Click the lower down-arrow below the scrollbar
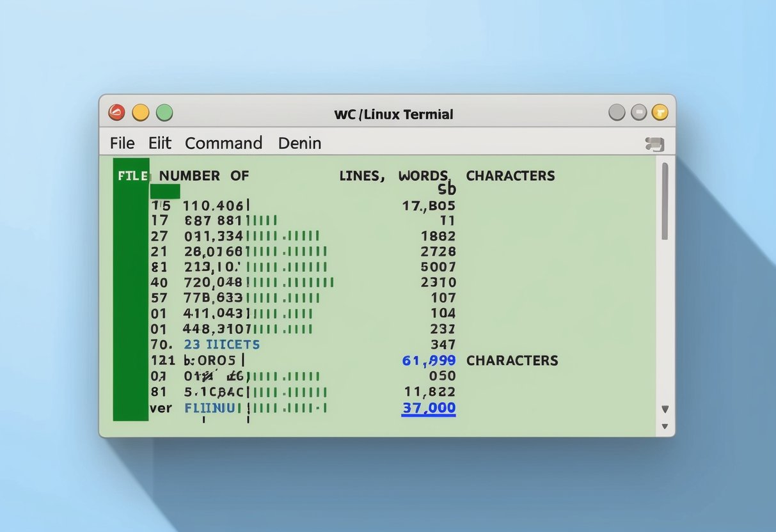Screen dimensions: 776x532 [665, 426]
